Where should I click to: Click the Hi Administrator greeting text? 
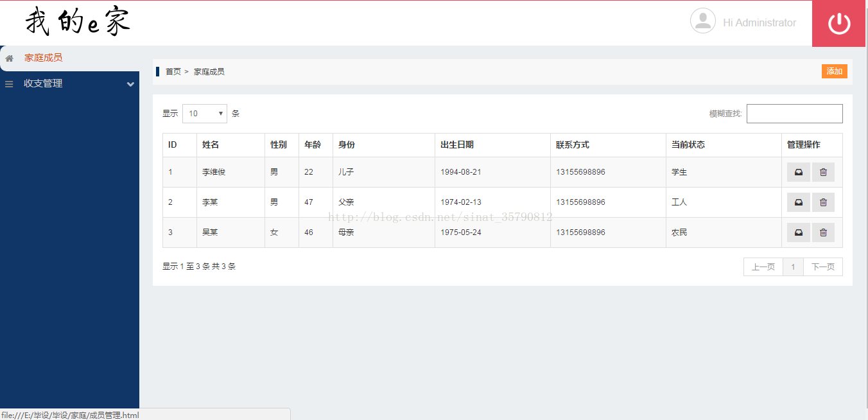pyautogui.click(x=759, y=22)
